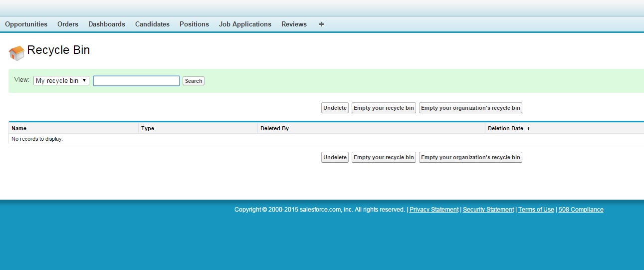Image resolution: width=644 pixels, height=270 pixels.
Task: Open the Terms of Use link
Action: (536, 210)
